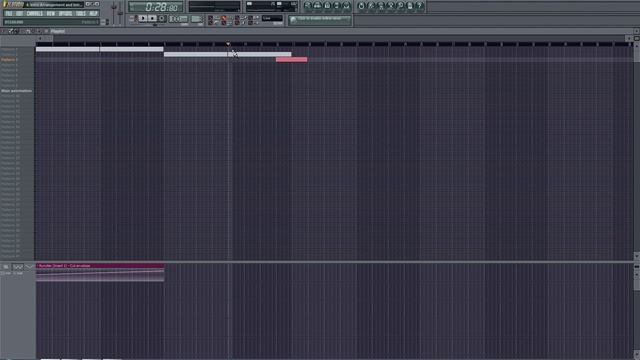Start playback with the Play button
Viewport: 640px width, 360px height.
[x=142, y=18]
